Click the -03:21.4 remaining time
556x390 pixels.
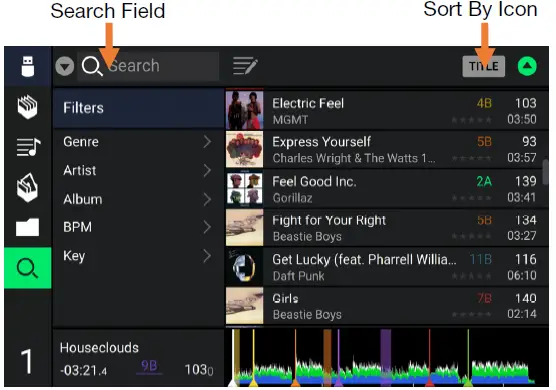pyautogui.click(x=83, y=371)
